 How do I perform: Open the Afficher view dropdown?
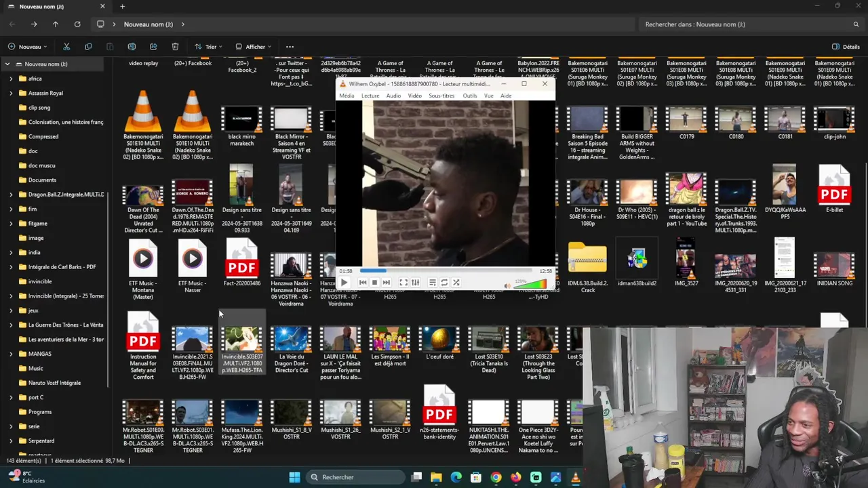coord(253,47)
